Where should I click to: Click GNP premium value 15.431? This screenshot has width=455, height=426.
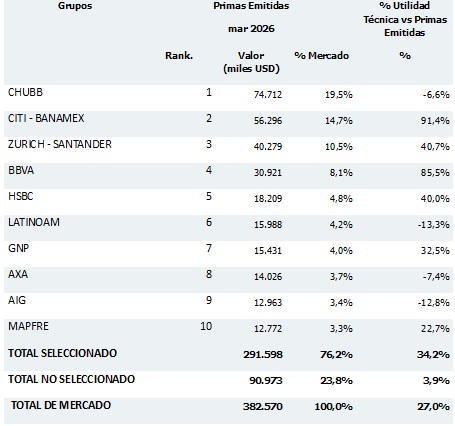268,250
